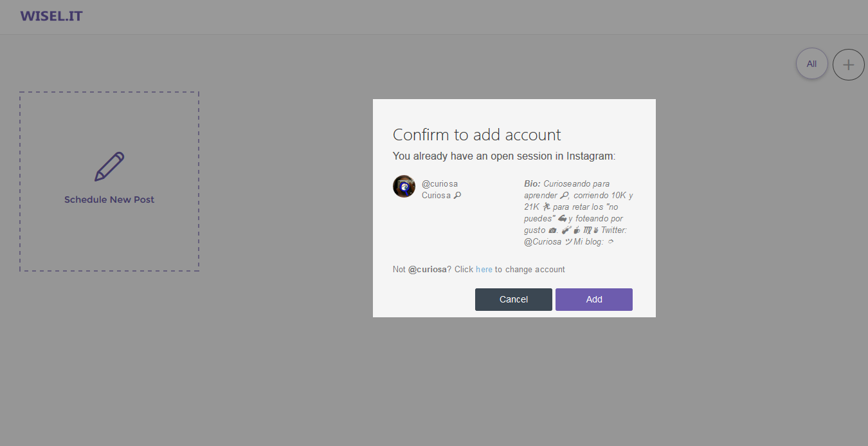This screenshot has height=446, width=868.
Task: Click the Confirm to add account heading
Action: coord(477,135)
